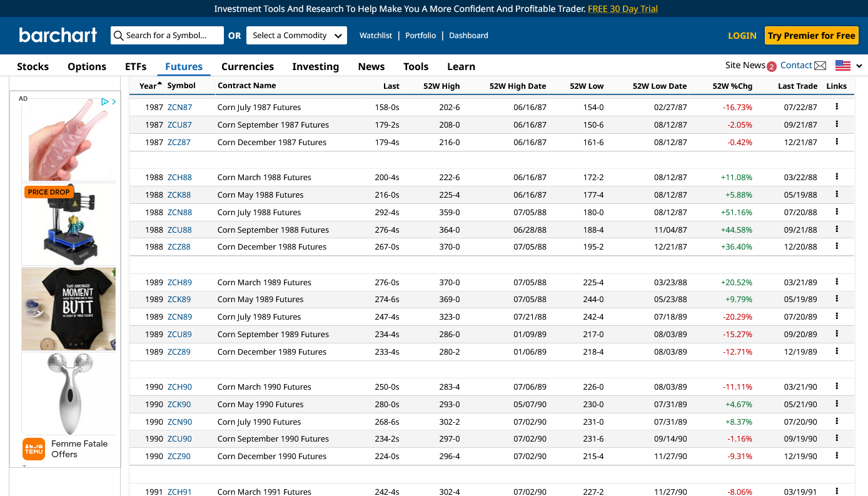Click the AdChoices icon in ad
Screen dimensions: 868x496
point(105,101)
